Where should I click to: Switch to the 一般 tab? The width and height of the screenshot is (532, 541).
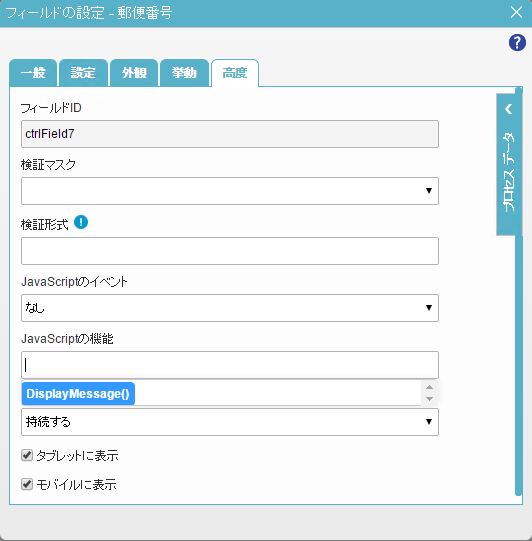tap(33, 73)
